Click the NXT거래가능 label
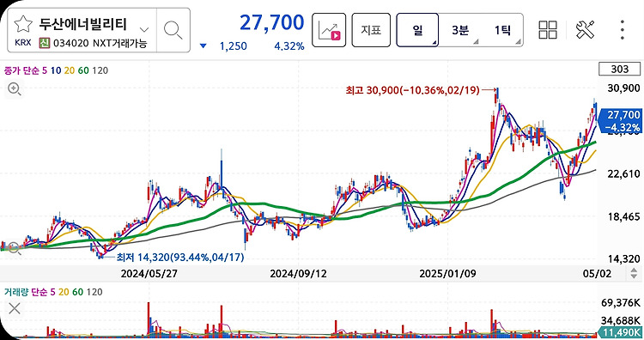 click(120, 43)
